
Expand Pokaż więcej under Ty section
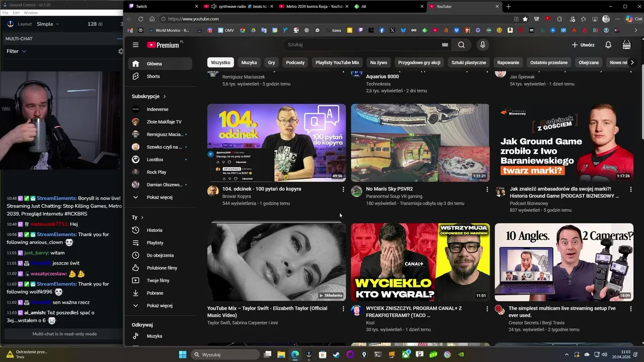(159, 306)
